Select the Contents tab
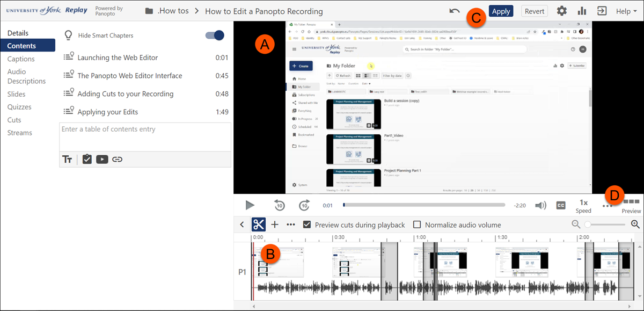The width and height of the screenshot is (644, 311). pyautogui.click(x=27, y=46)
